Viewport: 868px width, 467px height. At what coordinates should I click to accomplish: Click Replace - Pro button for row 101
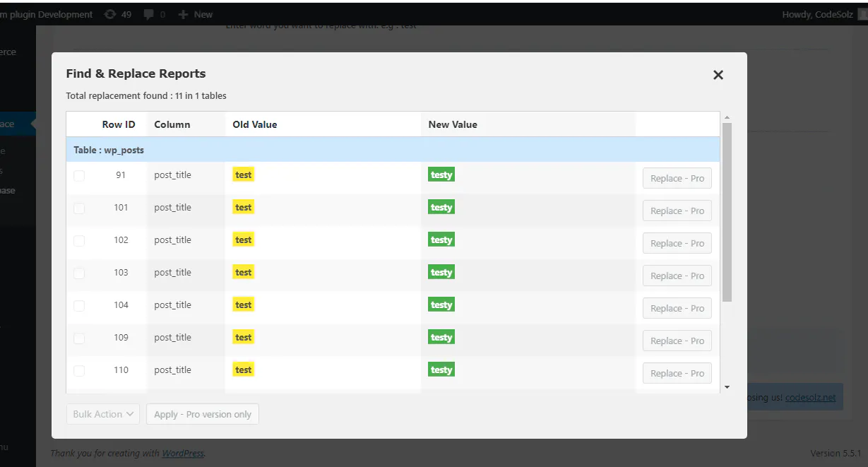pyautogui.click(x=677, y=211)
